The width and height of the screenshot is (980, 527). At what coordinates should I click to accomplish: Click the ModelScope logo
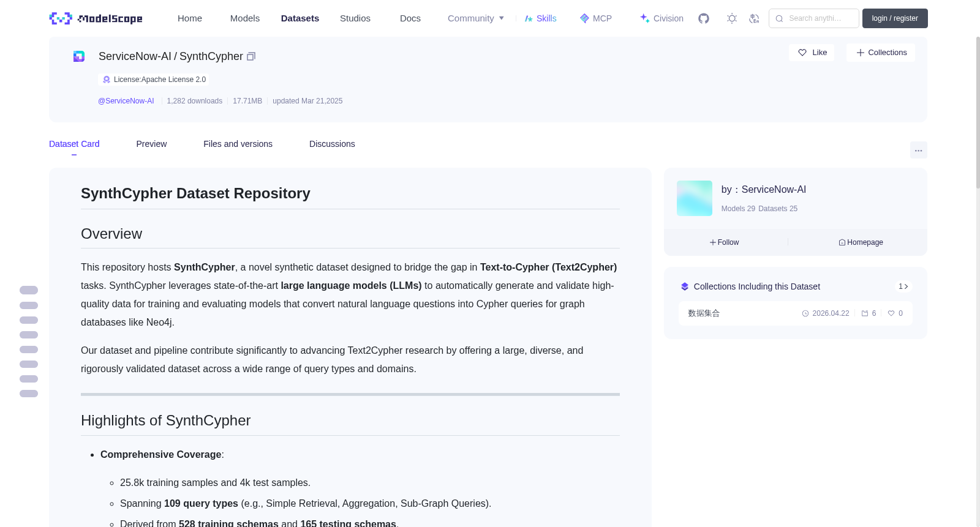click(x=96, y=18)
